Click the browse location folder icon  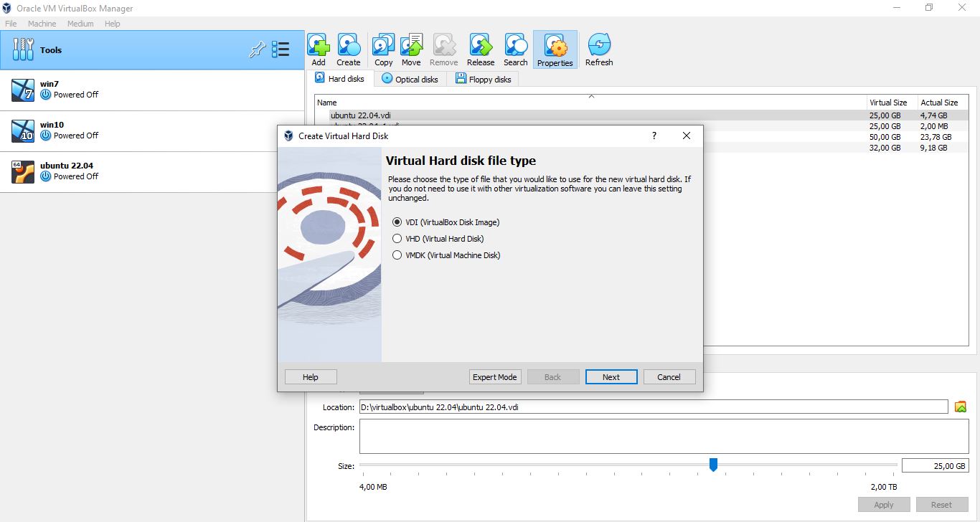961,407
